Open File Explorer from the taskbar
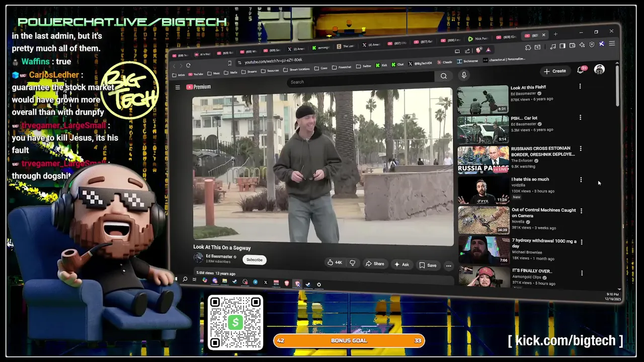 [x=224, y=281]
